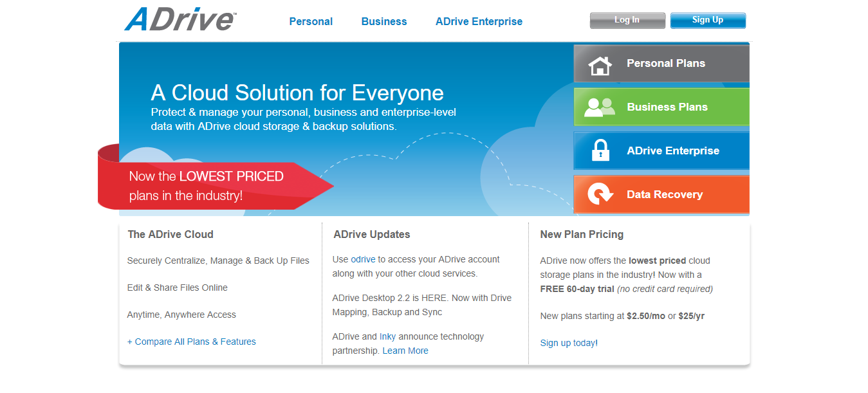This screenshot has height=393, width=868.
Task: Go to ADrive Enterprise in the navigation bar
Action: tap(479, 22)
